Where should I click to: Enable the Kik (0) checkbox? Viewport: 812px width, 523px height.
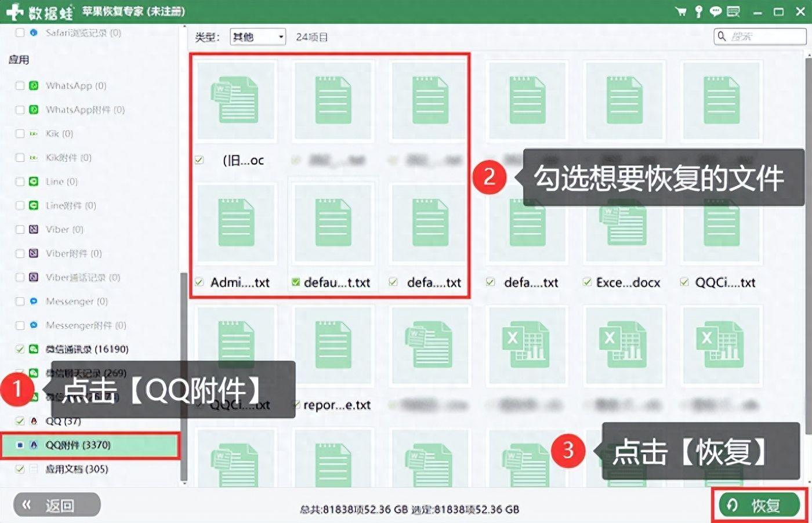pos(20,133)
